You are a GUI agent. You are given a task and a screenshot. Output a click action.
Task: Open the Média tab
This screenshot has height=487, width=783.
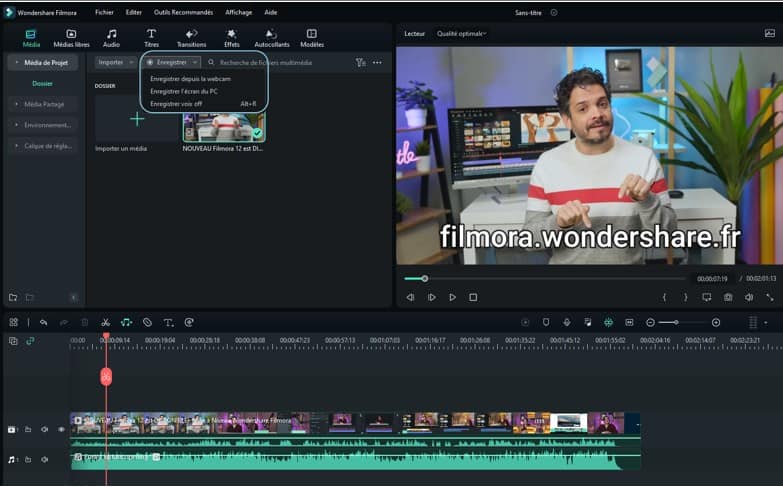click(x=31, y=38)
